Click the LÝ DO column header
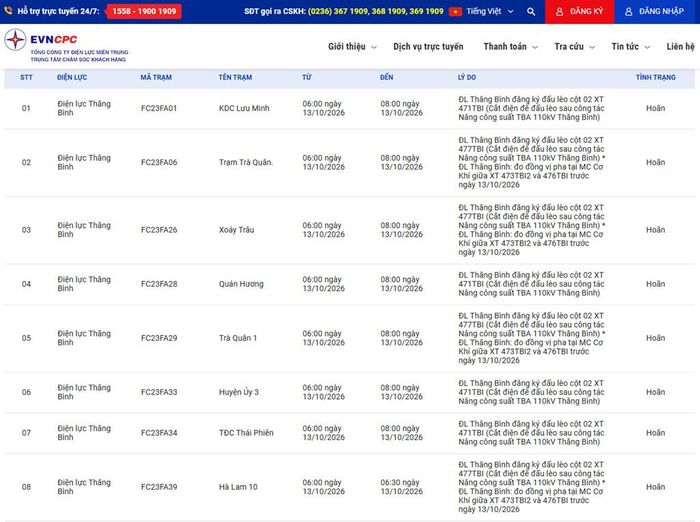This screenshot has height=522, width=700. [467, 77]
